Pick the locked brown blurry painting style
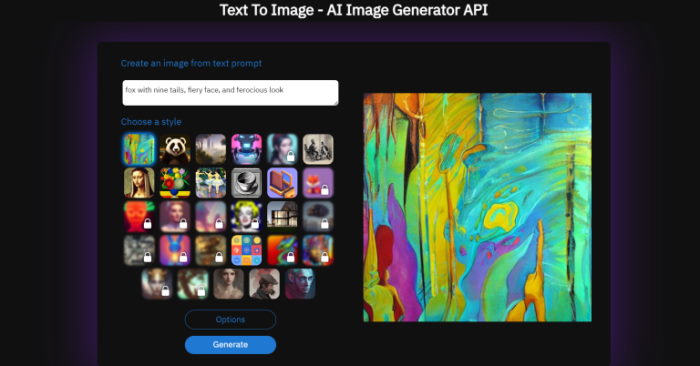Screen dimensions: 700x366 pos(211,250)
